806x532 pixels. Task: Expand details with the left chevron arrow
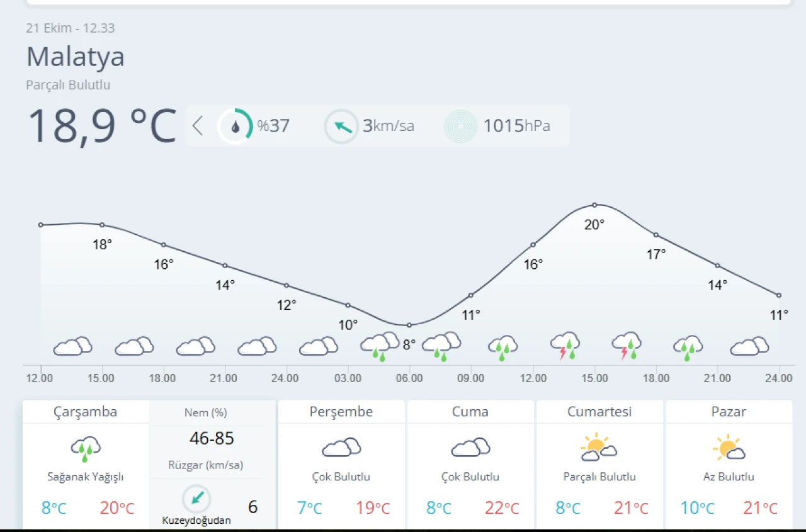point(198,126)
